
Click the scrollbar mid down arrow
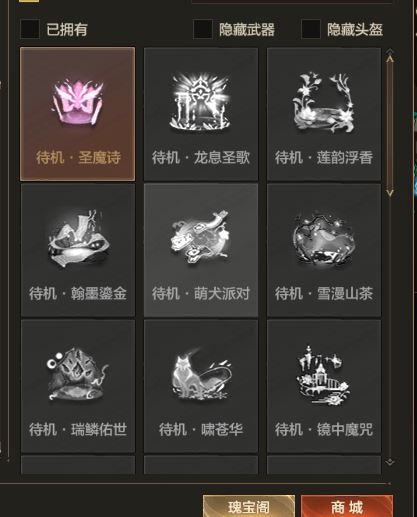(x=390, y=193)
